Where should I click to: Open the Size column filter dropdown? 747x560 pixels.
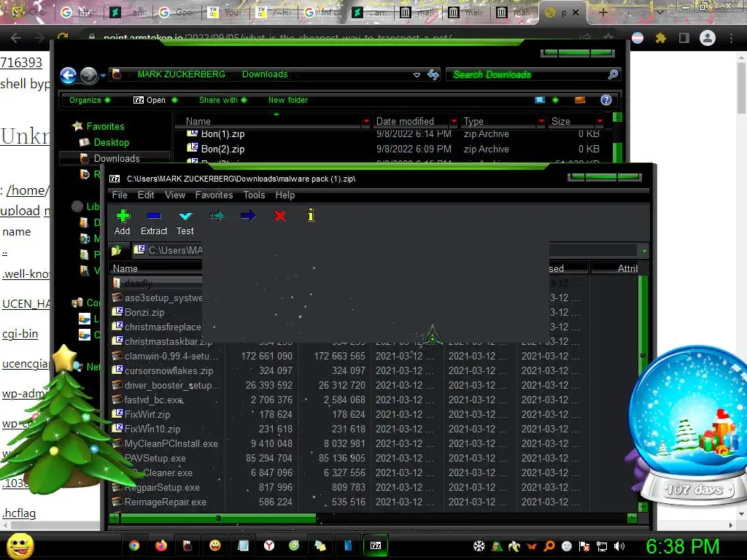point(600,122)
